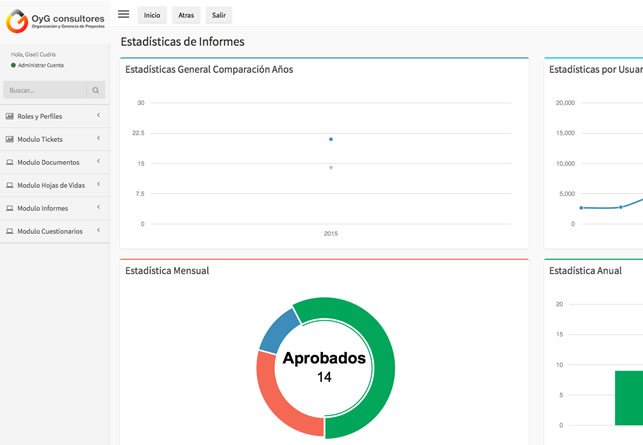Click the Modulo Documentos laptop icon
643x445 pixels.
click(x=10, y=162)
